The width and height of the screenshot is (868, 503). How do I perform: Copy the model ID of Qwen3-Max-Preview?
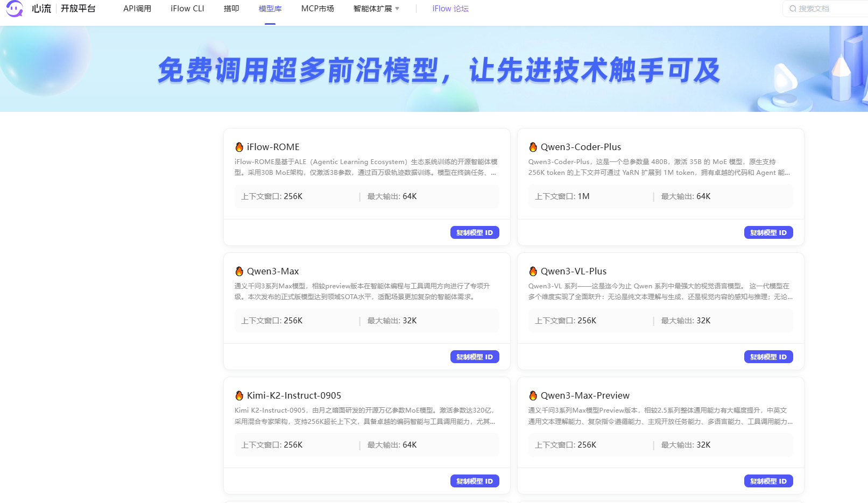pyautogui.click(x=768, y=480)
